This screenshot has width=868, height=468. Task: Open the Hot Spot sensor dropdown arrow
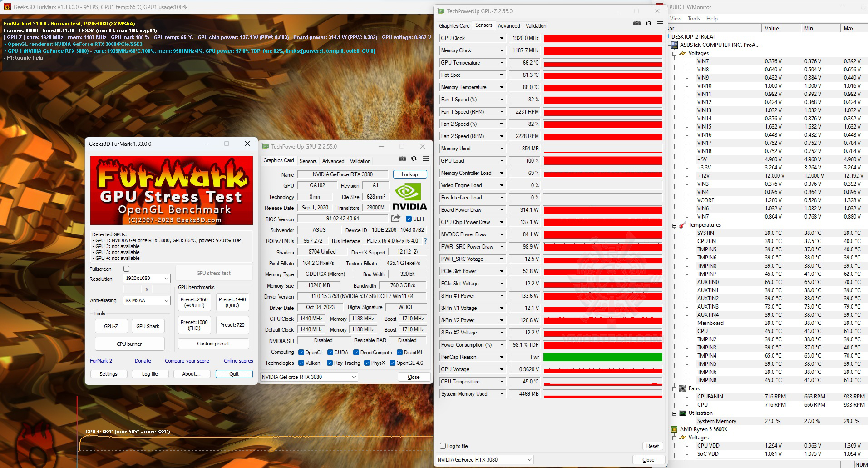[x=502, y=75]
